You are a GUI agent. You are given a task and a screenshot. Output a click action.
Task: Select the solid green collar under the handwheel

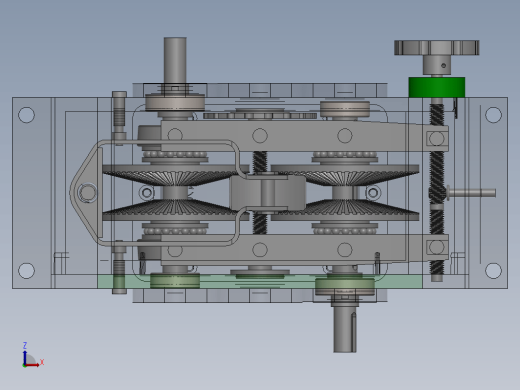pyautogui.click(x=437, y=87)
